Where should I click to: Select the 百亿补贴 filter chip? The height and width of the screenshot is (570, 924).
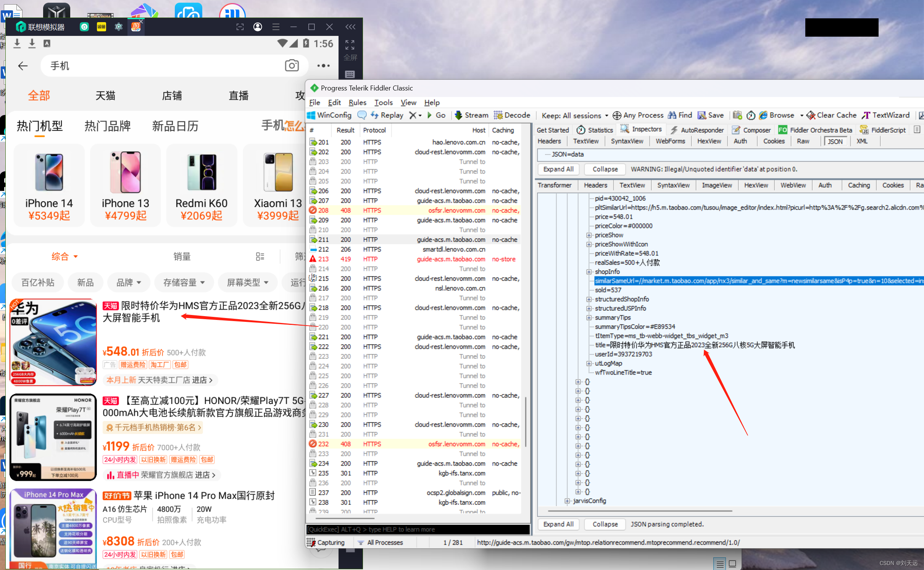tap(38, 283)
